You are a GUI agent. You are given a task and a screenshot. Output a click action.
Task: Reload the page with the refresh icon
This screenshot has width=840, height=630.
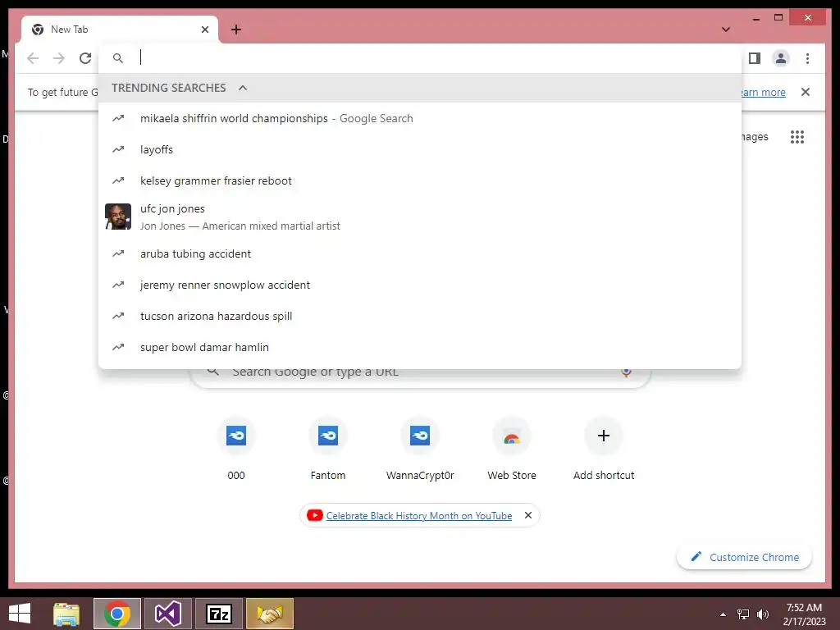pyautogui.click(x=85, y=58)
